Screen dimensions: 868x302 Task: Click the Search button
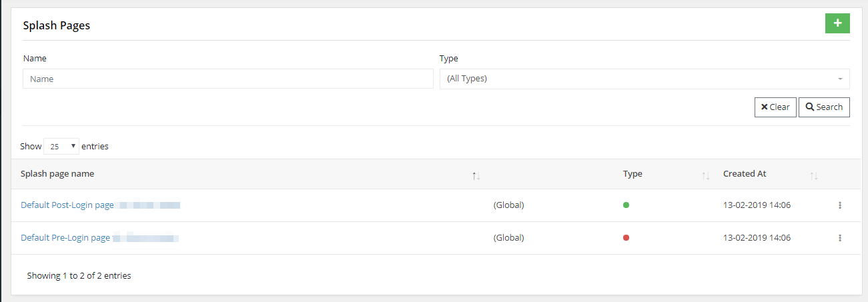[x=824, y=107]
